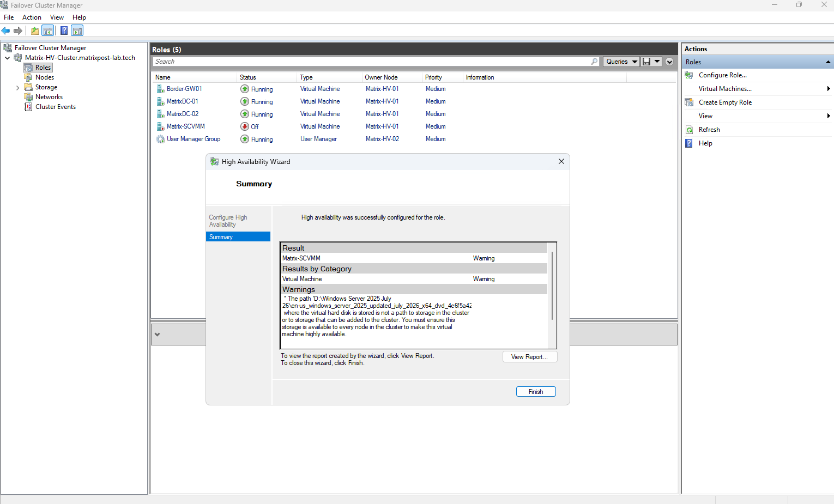
Task: Click the magnifier icon in the search box
Action: pyautogui.click(x=594, y=62)
